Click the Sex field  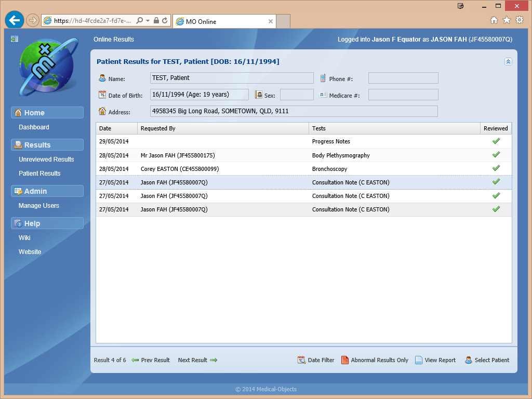(297, 95)
